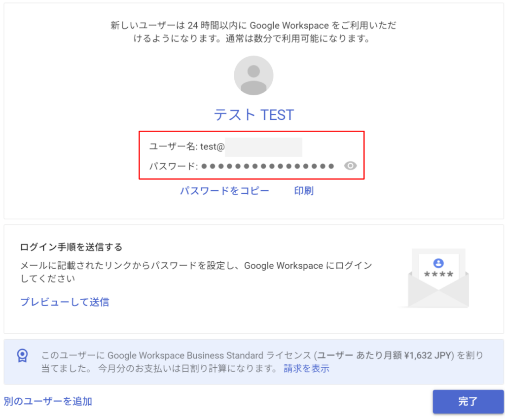Click the テスト TEST user name heading

point(253,115)
